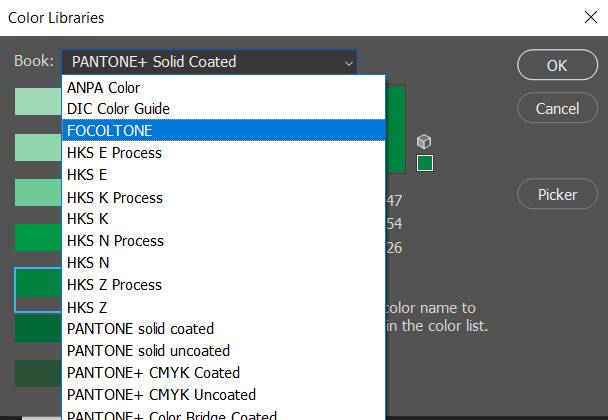608x420 pixels.
Task: Choose PANTONE solid uncoated book
Action: tap(148, 350)
